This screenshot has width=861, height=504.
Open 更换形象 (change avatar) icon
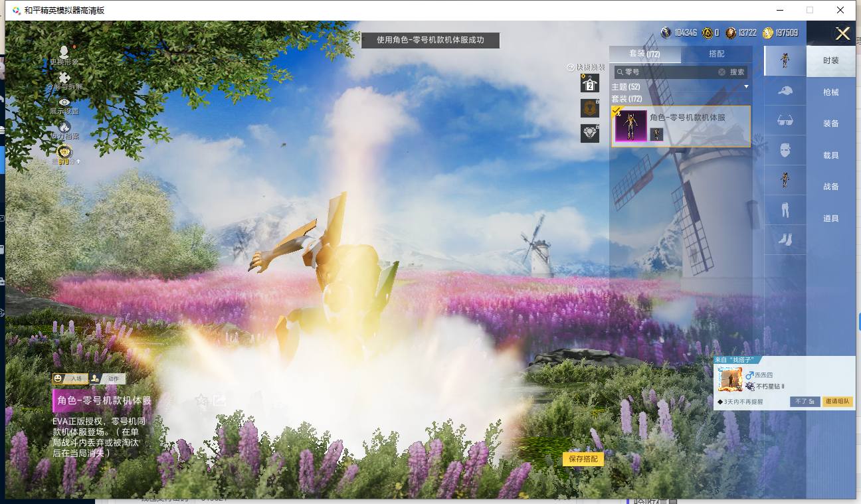click(x=64, y=52)
